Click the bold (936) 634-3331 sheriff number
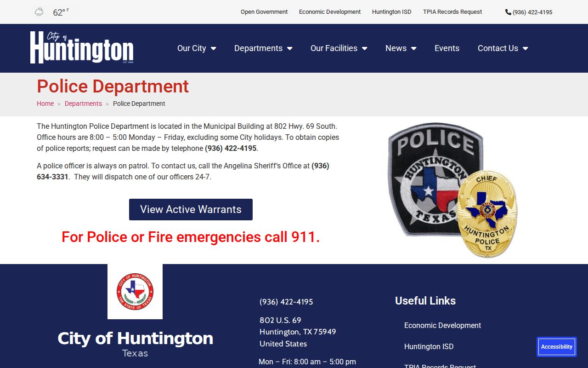This screenshot has width=588, height=368. point(183,171)
